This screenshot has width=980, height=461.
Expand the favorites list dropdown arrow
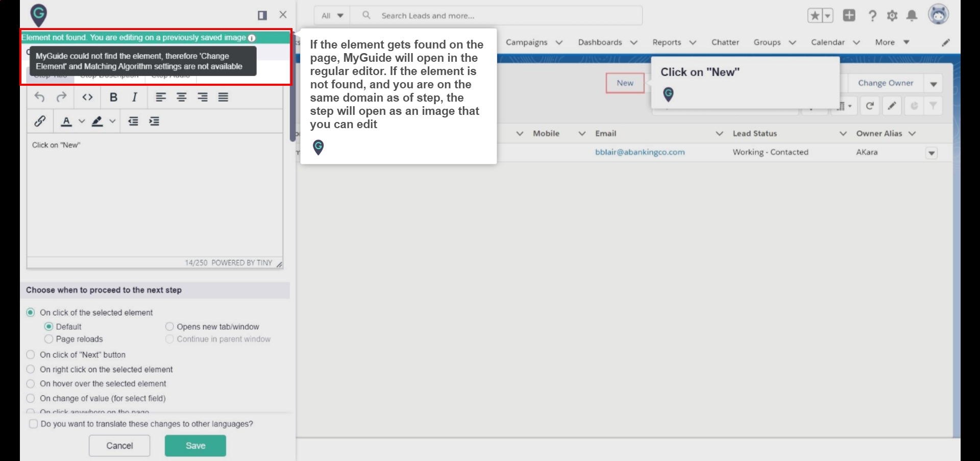point(828,16)
